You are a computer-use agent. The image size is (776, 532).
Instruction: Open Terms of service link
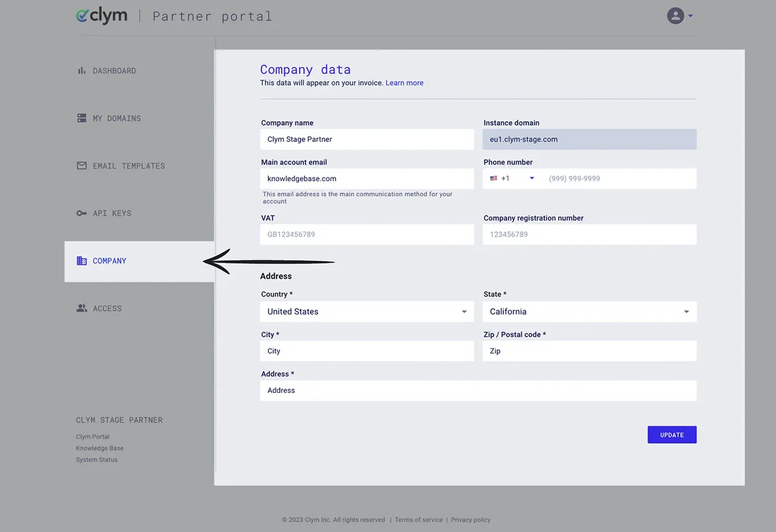tap(418, 520)
